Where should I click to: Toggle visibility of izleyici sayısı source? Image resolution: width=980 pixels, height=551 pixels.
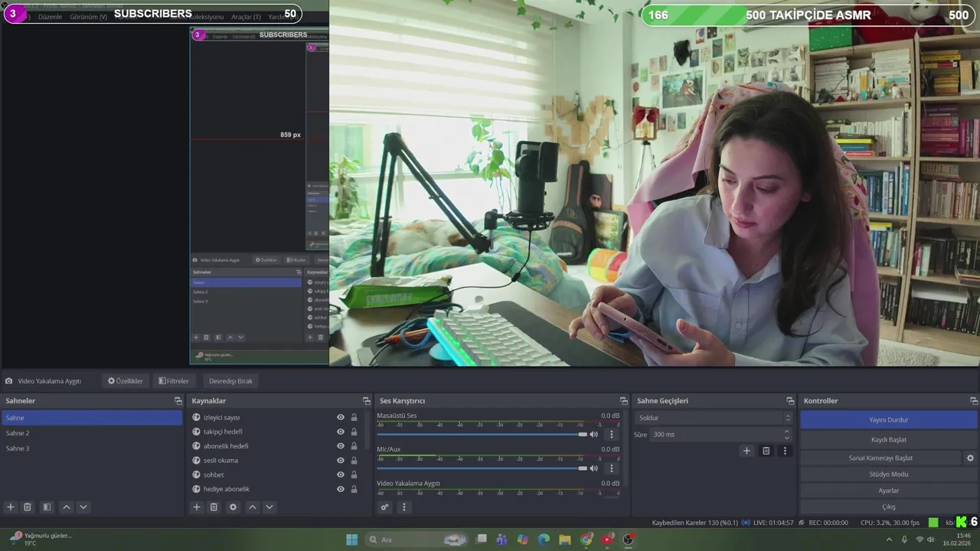click(341, 417)
